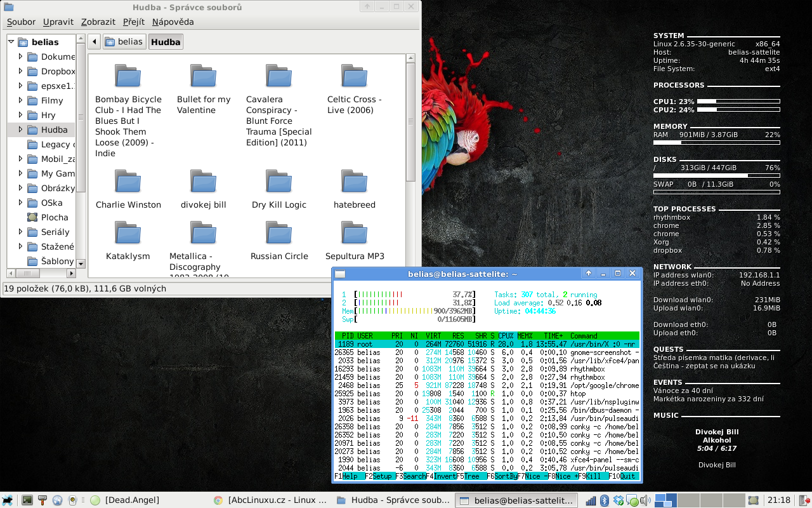Switch to the fourth workspace in pager

click(x=733, y=500)
